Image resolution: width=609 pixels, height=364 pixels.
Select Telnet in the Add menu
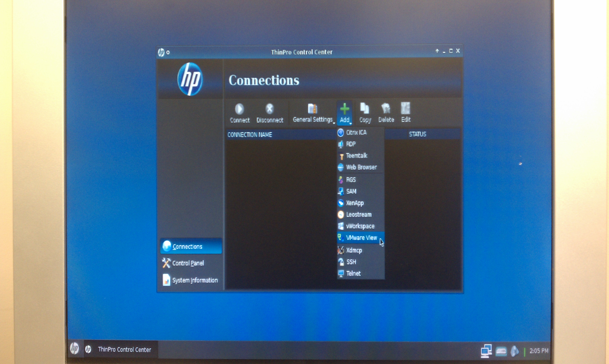coord(360,273)
